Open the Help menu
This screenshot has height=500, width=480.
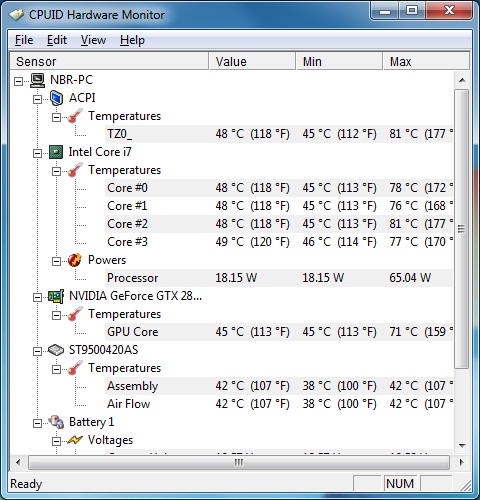(x=132, y=40)
